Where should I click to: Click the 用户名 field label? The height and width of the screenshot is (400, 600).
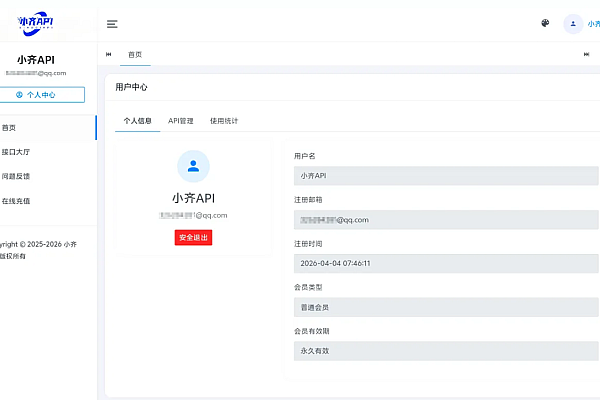(x=305, y=156)
